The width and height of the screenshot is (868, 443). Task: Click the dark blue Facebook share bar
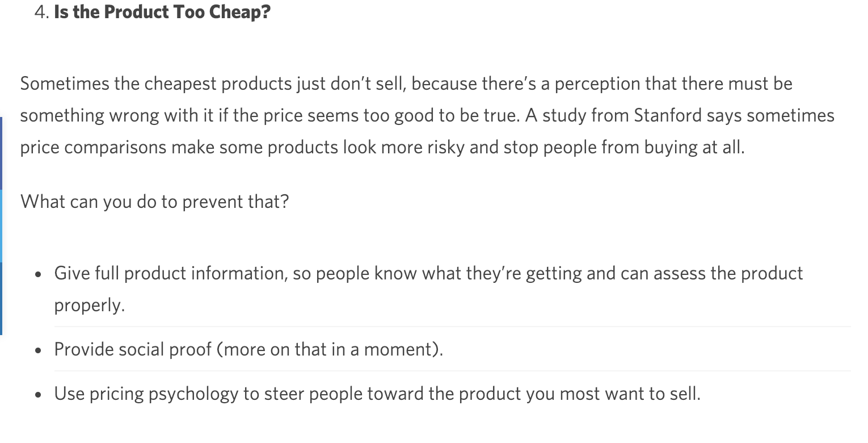(1, 153)
